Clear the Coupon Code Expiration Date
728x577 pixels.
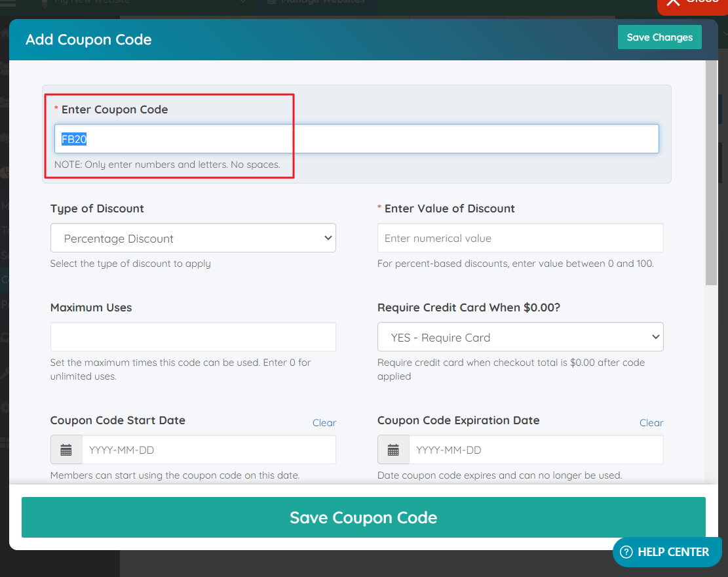point(651,422)
